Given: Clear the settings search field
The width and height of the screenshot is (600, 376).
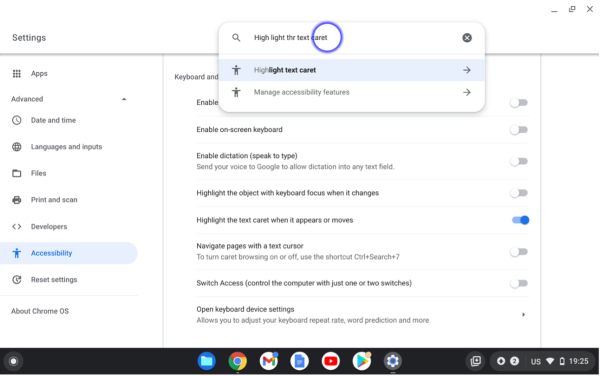Looking at the screenshot, I should 467,37.
